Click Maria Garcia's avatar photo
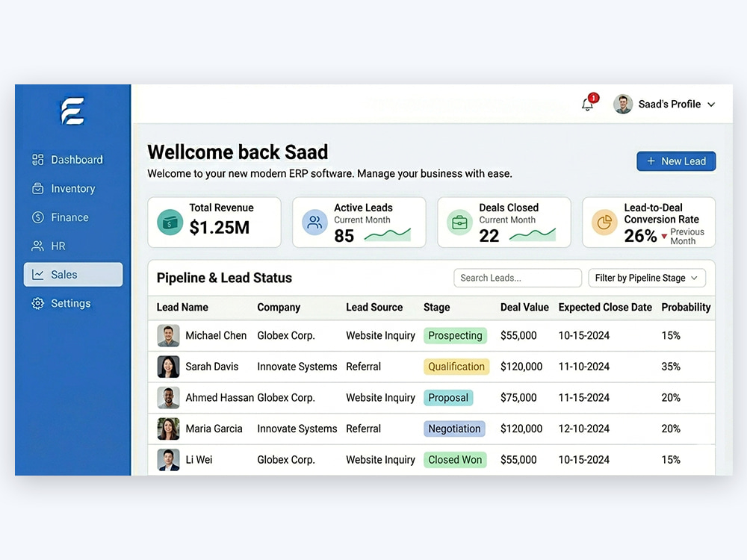This screenshot has height=560, width=747. click(x=168, y=429)
